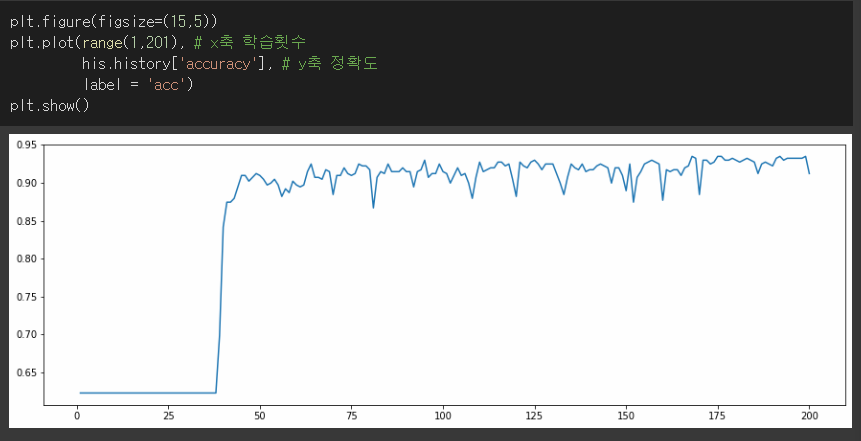This screenshot has height=441, width=861.
Task: Click the 75 x-axis tick label
Action: coord(351,416)
